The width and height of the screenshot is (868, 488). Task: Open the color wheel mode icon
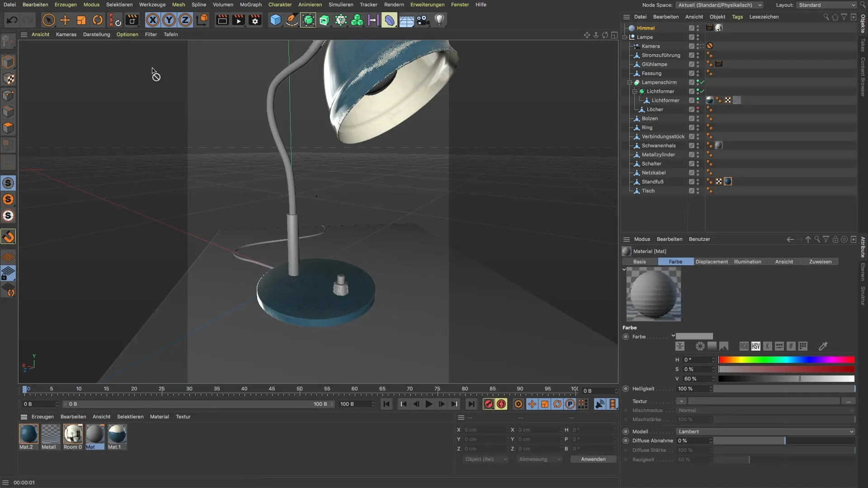point(700,346)
